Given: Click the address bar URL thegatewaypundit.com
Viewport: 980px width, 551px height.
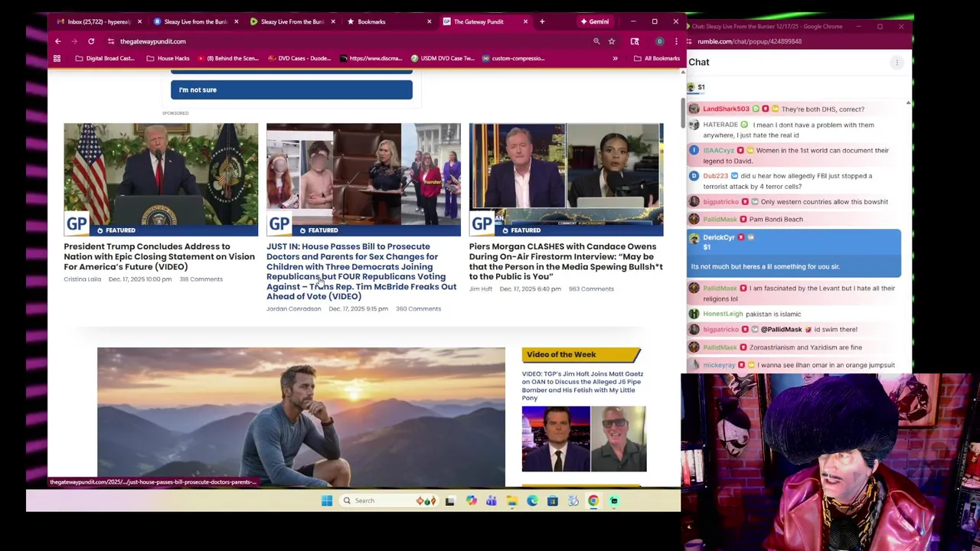Looking at the screenshot, I should point(152,41).
